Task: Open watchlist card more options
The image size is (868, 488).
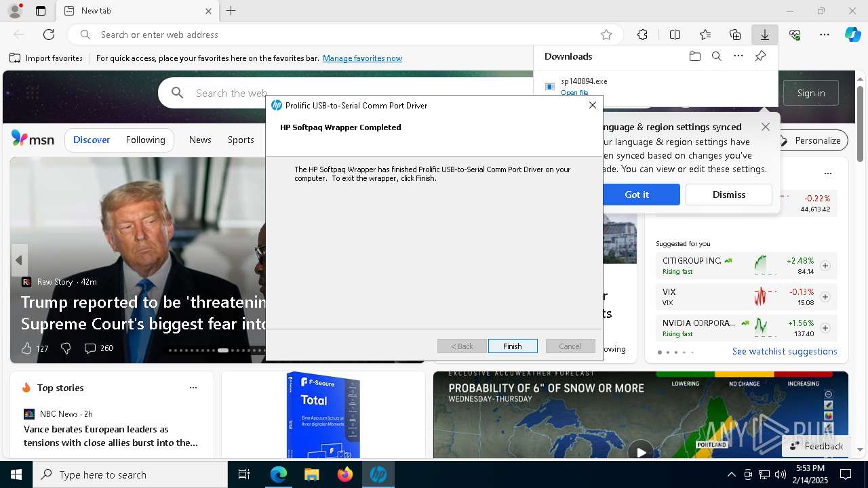Action: tap(827, 174)
